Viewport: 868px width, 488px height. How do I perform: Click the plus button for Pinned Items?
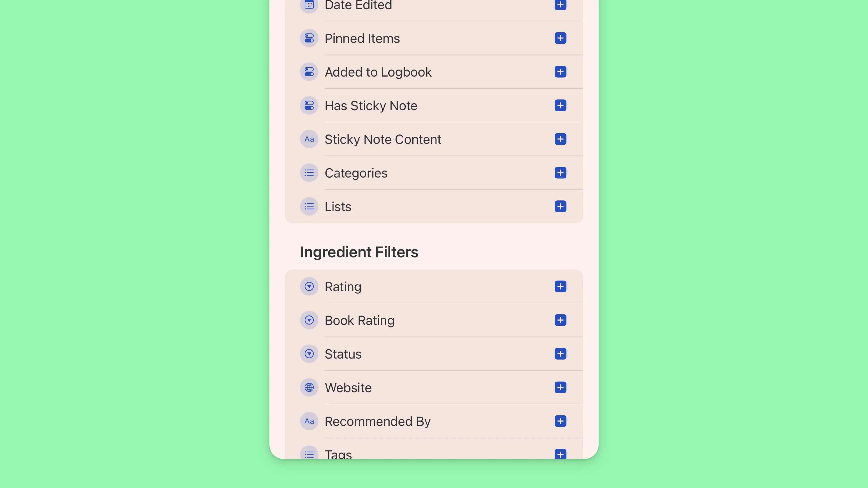(x=560, y=38)
